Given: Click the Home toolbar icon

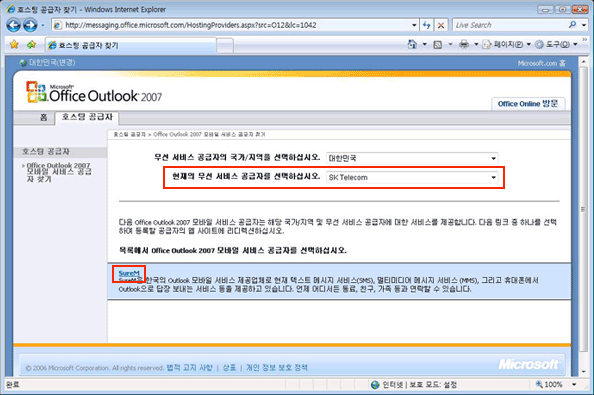Looking at the screenshot, I should (x=412, y=44).
